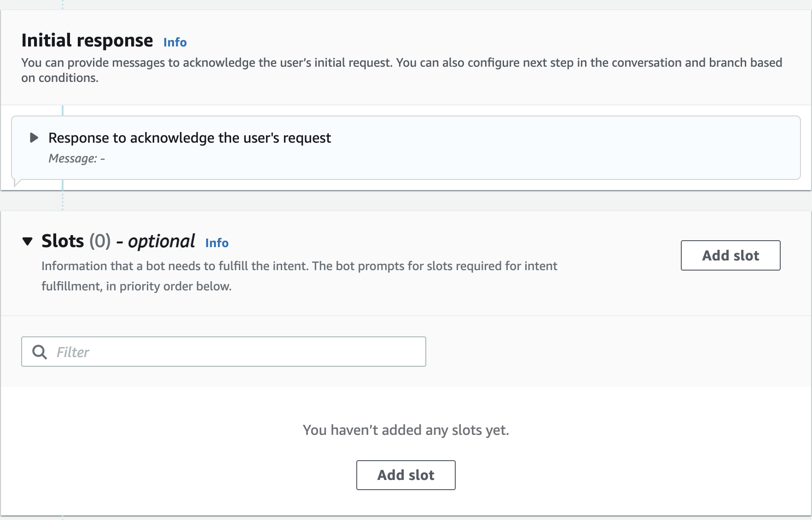Click the italic "optional" label
This screenshot has width=812, height=520.
pyautogui.click(x=162, y=241)
